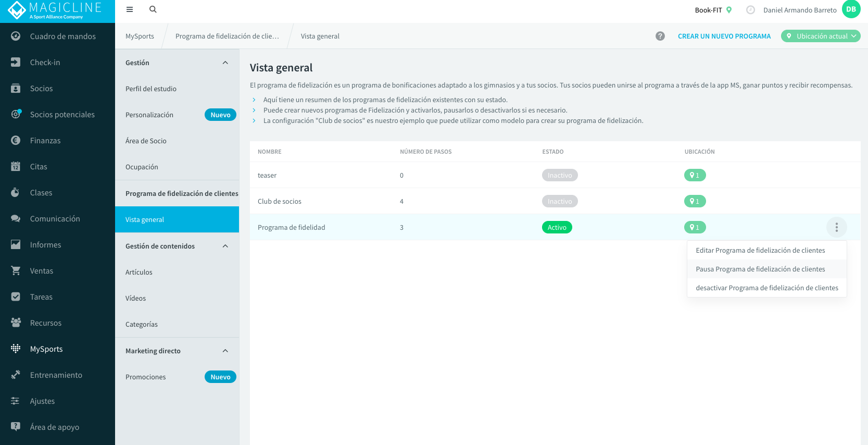
Task: Click the Recursos group icon
Action: [x=16, y=323]
